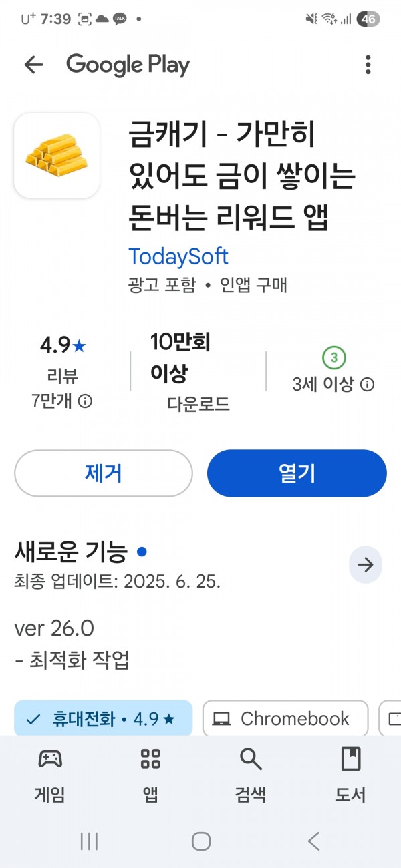Open the 검색 search tab
The width and height of the screenshot is (401, 868).
tap(251, 775)
